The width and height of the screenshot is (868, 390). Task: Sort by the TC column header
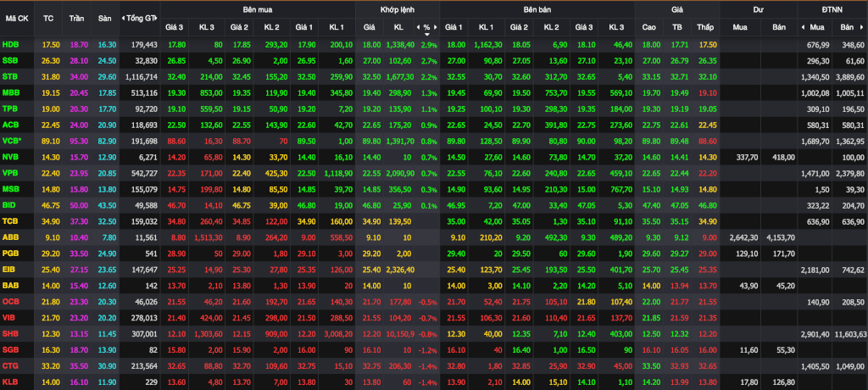[x=48, y=19]
